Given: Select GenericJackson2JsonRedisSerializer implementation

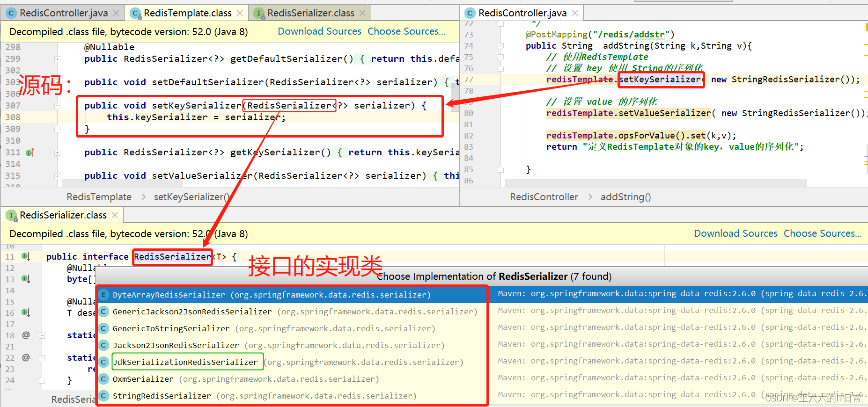Looking at the screenshot, I should [292, 312].
